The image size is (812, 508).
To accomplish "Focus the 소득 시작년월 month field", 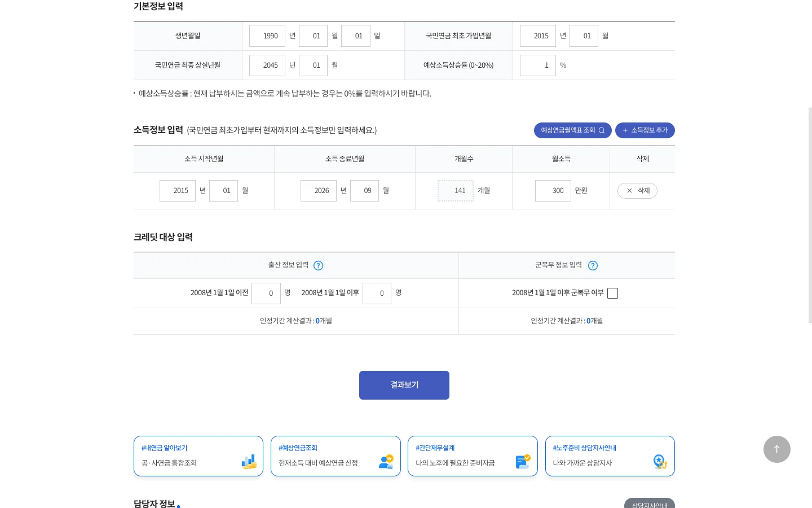I will coord(223,191).
